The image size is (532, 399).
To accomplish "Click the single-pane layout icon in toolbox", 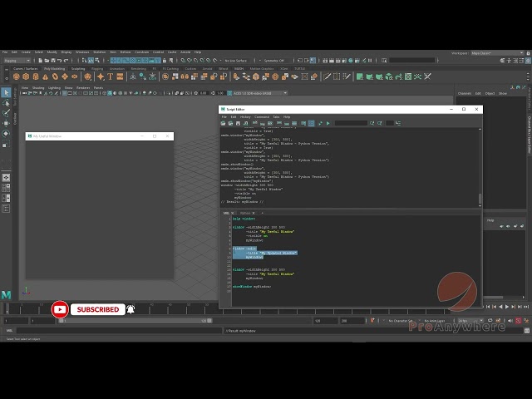I will pyautogui.click(x=6, y=177).
